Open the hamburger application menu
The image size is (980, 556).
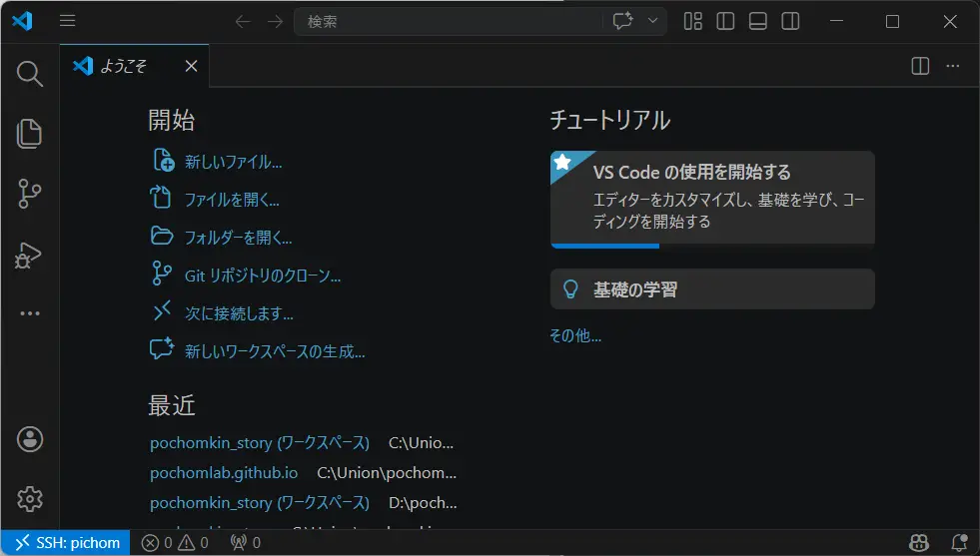pos(68,21)
